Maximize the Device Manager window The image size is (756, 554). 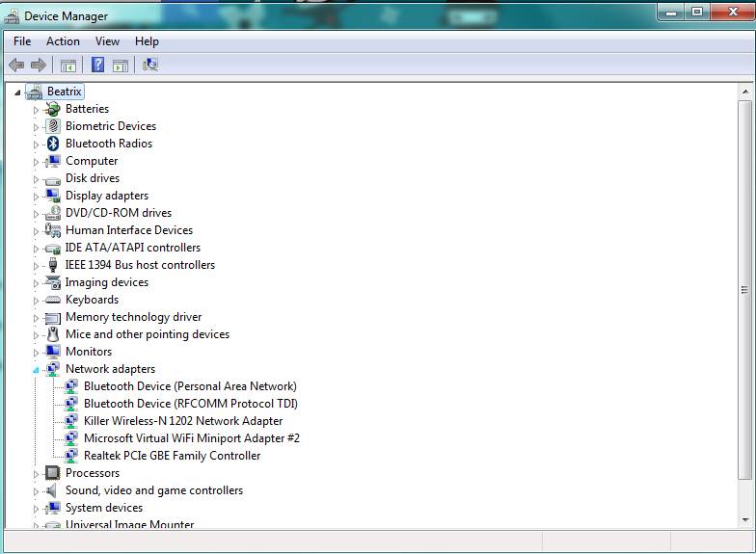[x=696, y=13]
